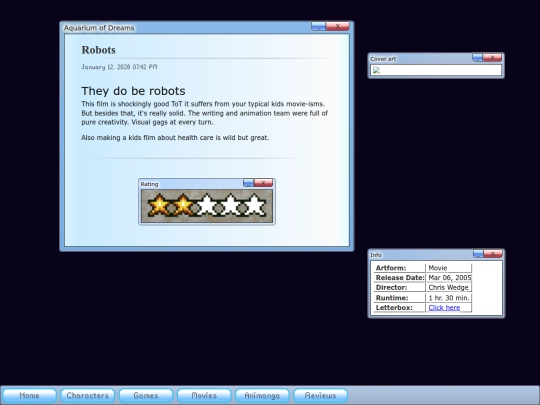Select the 'Mar 06, 2005' release date cell
540x405 pixels.
[x=448, y=278]
